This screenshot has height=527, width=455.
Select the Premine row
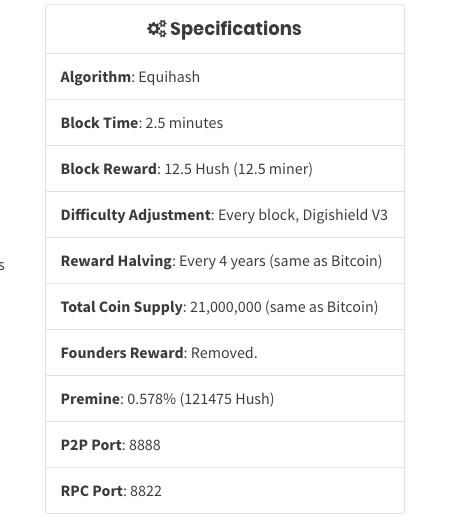click(x=225, y=399)
